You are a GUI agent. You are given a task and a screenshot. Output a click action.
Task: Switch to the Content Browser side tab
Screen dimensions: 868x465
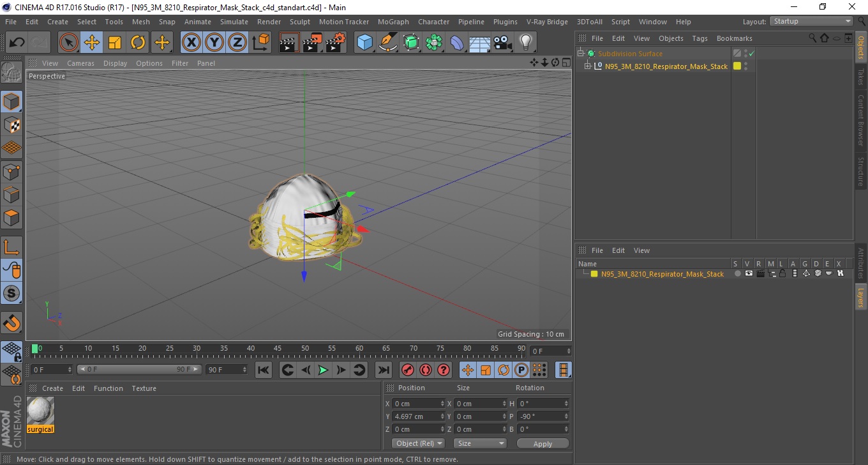coord(860,120)
